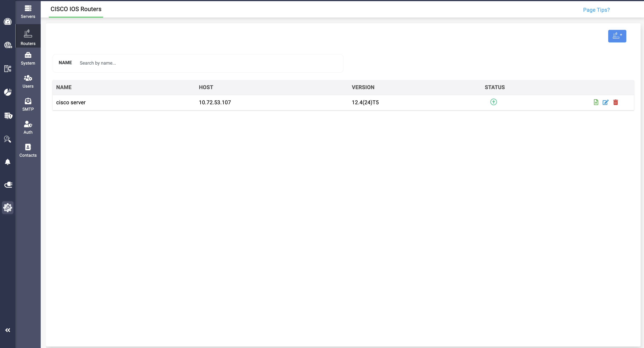Delete the cisco server router
This screenshot has height=348, width=644.
[616, 102]
